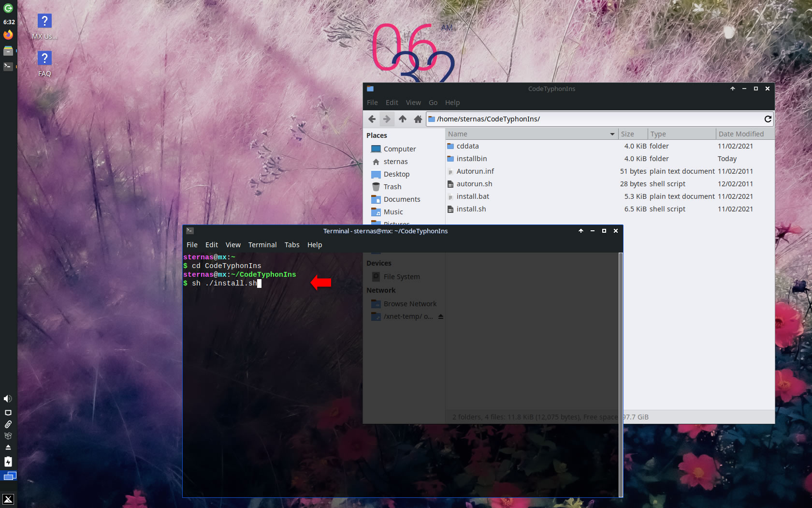Screen dimensions: 812x508
Task: Select the Autorun.inf file
Action: click(609, 171)
